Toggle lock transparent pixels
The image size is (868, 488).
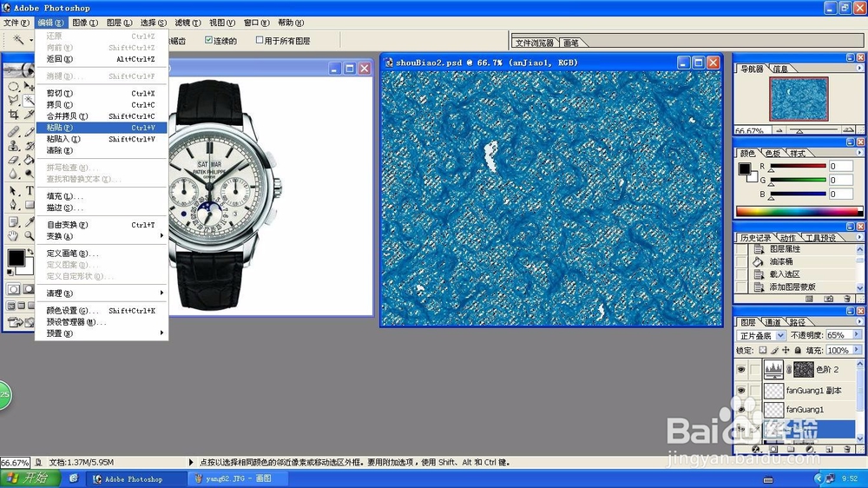763,350
